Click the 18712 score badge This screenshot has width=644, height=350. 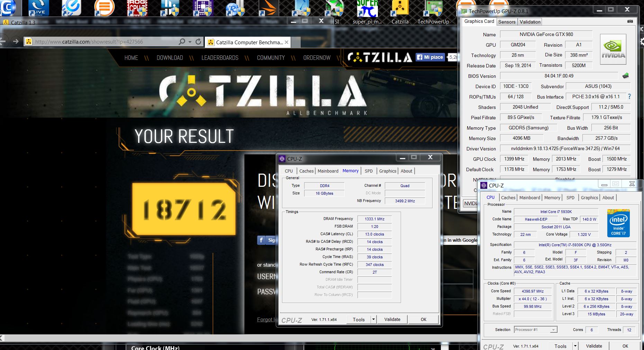click(x=184, y=209)
